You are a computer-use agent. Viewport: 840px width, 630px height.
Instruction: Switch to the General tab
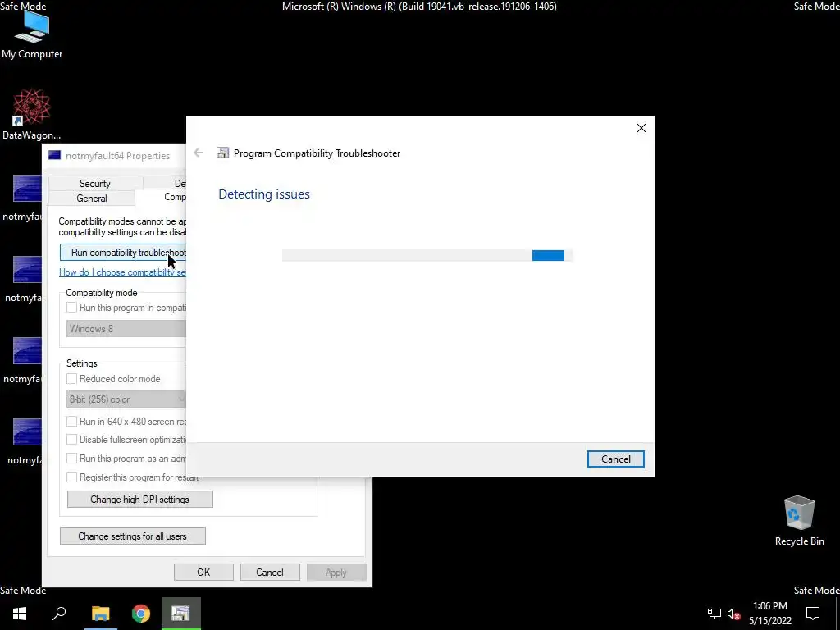click(92, 199)
